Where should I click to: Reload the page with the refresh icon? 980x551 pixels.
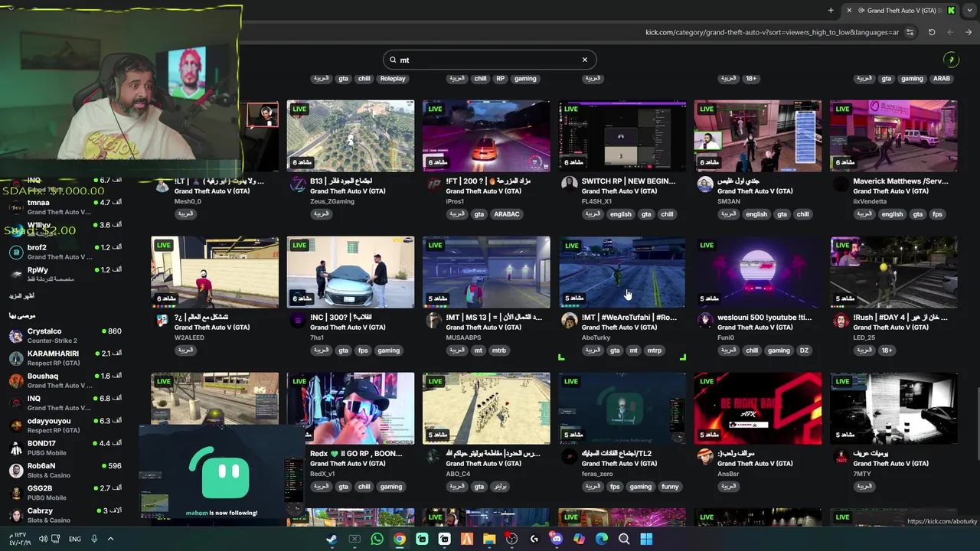tap(932, 32)
